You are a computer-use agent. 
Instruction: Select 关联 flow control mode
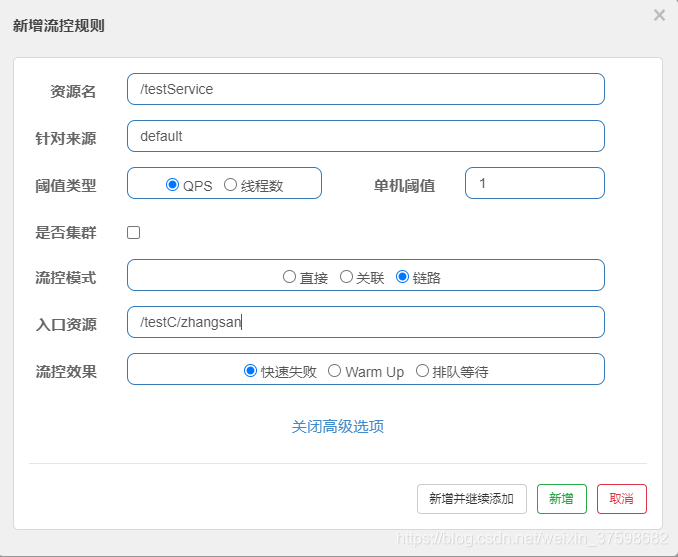346,276
